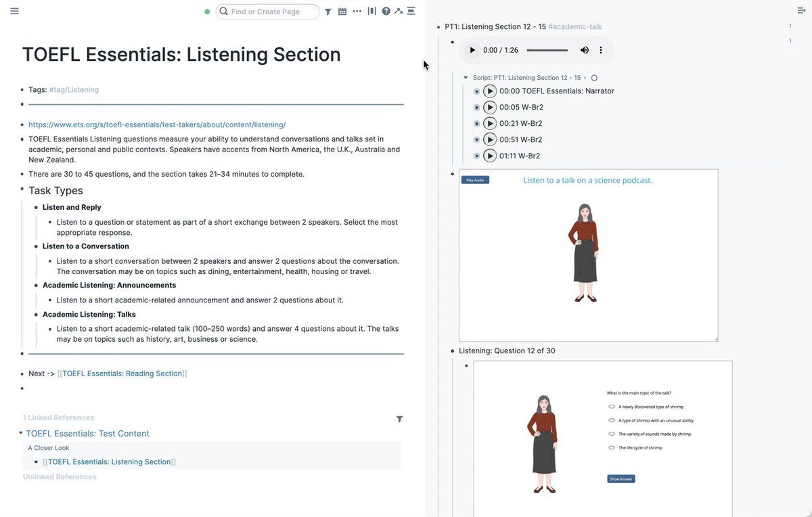The height and width of the screenshot is (517, 812).
Task: Open the TOEFL Essentials: Test Content reference
Action: (88, 433)
